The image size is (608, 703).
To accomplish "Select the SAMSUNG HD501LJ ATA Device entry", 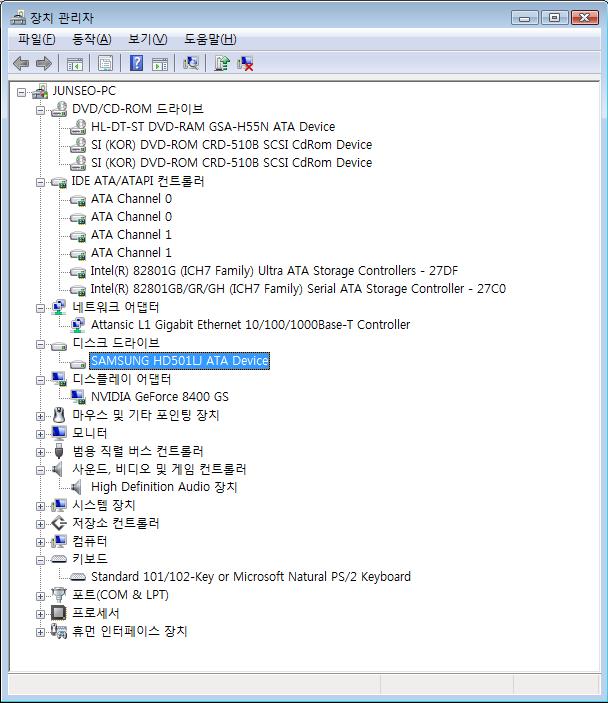I will coord(179,361).
